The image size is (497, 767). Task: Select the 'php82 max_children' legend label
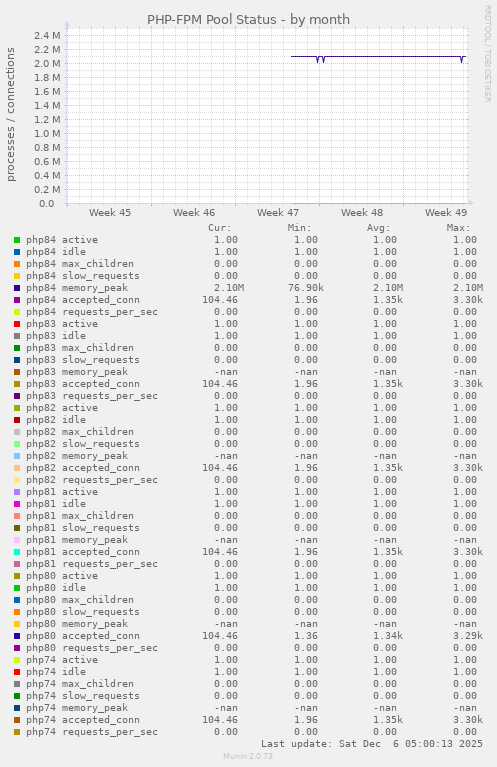pyautogui.click(x=80, y=432)
